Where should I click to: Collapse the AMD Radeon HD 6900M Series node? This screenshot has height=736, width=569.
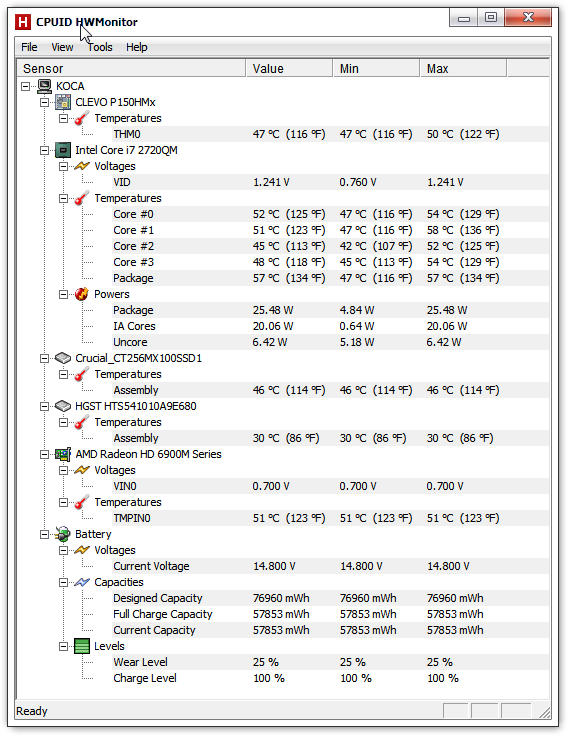coord(44,454)
